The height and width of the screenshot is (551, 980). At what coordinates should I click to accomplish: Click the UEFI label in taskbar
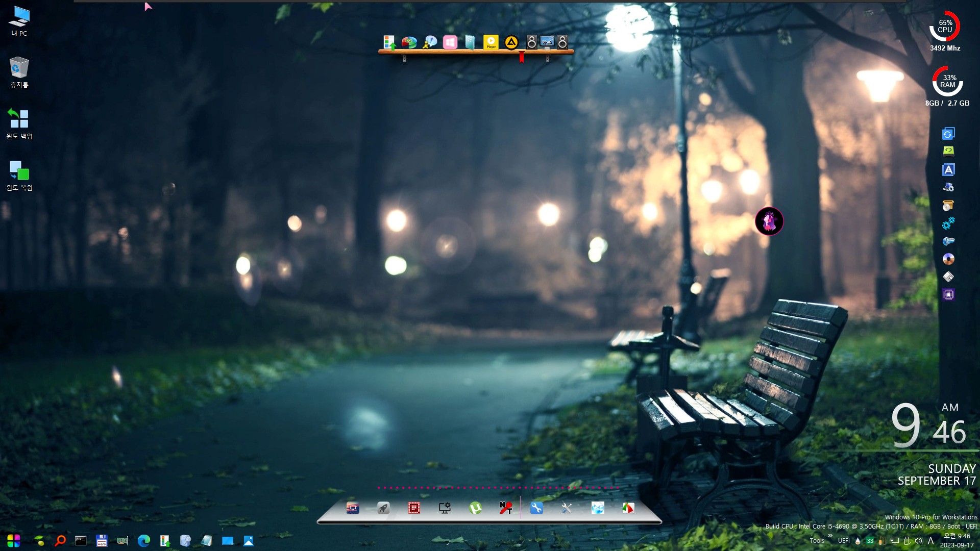(x=844, y=541)
